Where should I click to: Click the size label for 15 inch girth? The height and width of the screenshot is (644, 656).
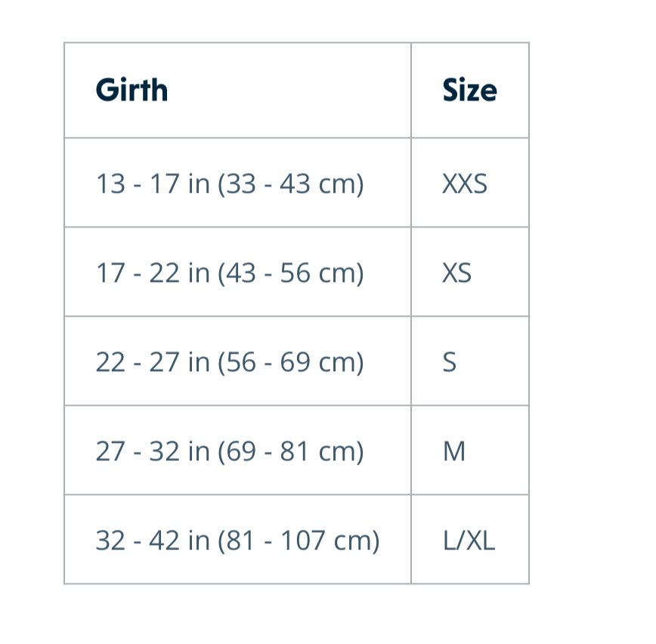pos(465,184)
